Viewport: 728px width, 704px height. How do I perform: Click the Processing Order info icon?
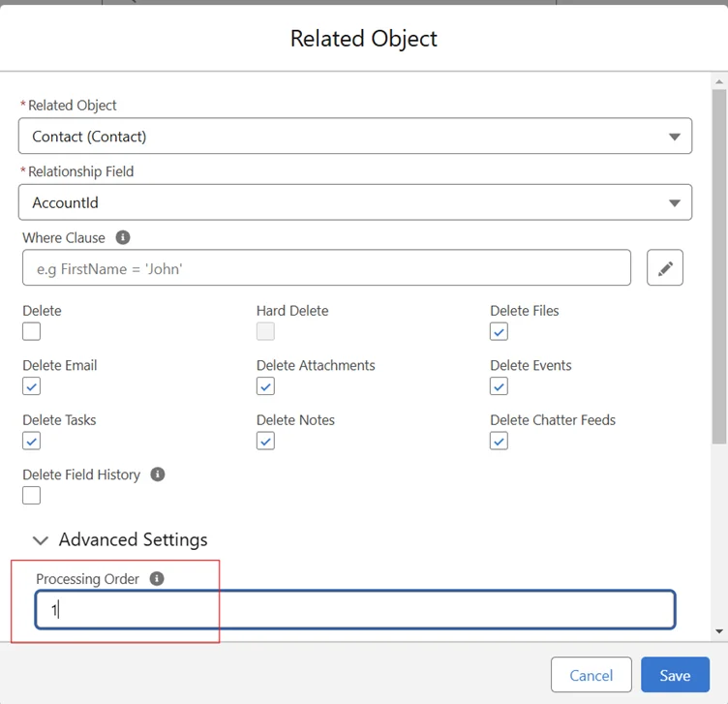tap(157, 578)
